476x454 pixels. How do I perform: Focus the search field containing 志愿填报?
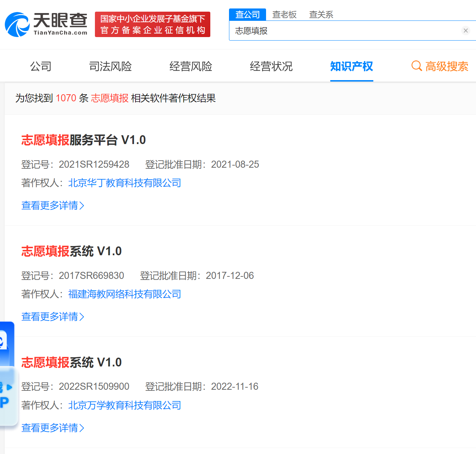tap(346, 31)
